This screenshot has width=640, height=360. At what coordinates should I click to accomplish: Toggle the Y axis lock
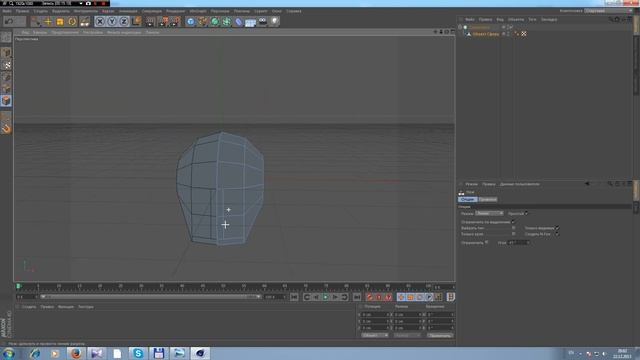pyautogui.click(x=112, y=22)
